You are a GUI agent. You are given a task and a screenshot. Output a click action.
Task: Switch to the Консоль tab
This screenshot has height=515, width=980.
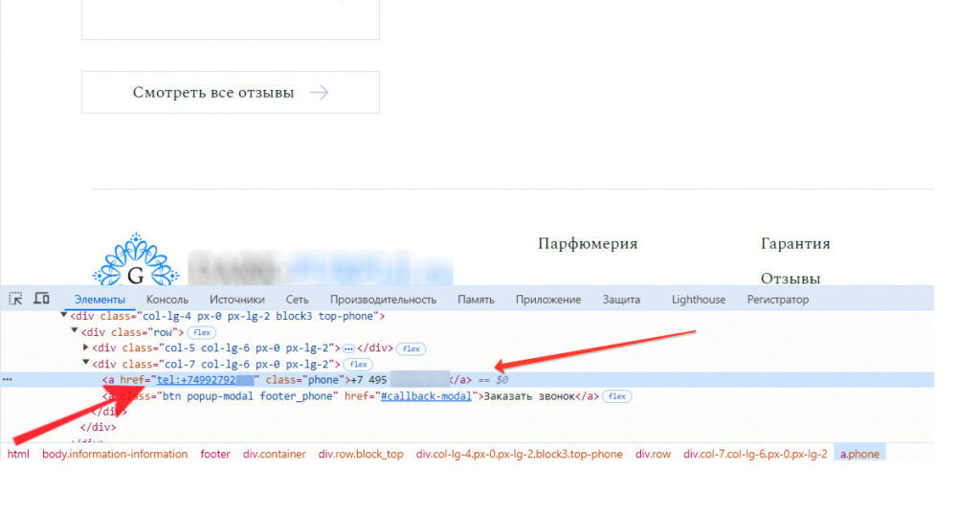tap(167, 300)
